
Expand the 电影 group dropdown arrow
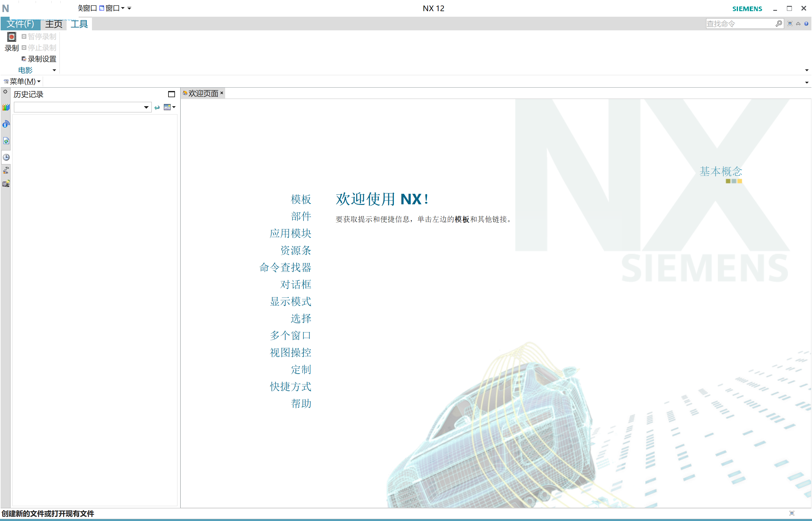[x=54, y=70]
